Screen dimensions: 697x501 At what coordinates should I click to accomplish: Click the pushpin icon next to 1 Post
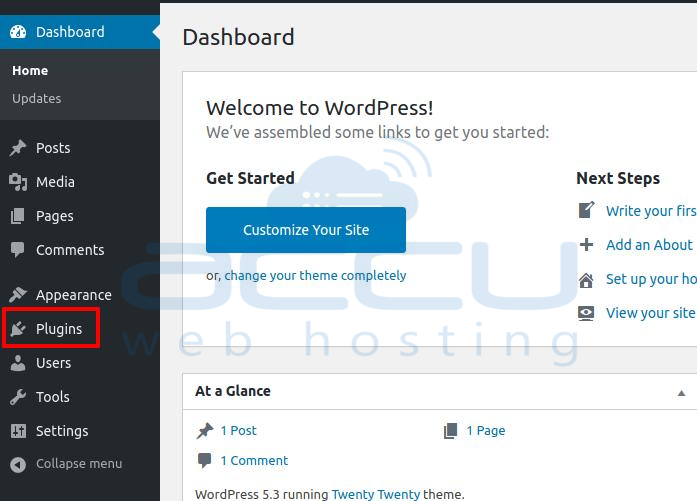pyautogui.click(x=205, y=430)
